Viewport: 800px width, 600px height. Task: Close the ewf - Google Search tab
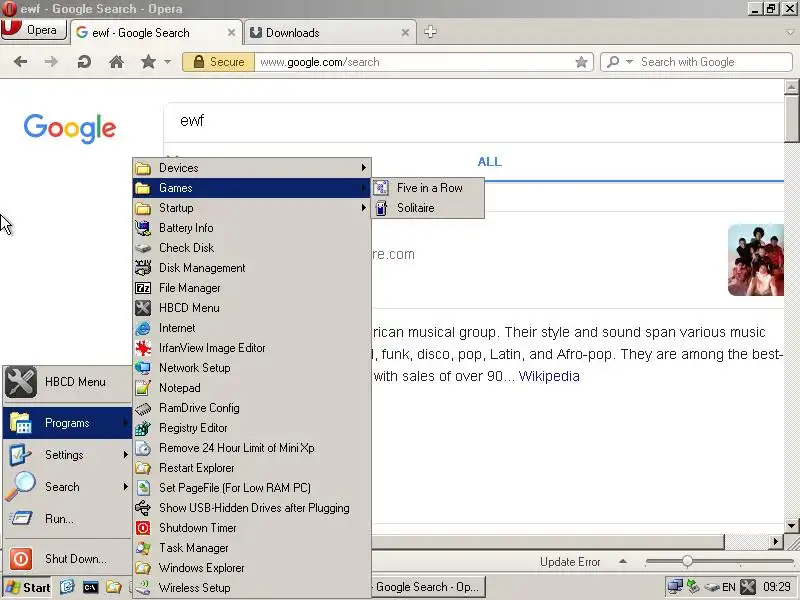(x=231, y=33)
